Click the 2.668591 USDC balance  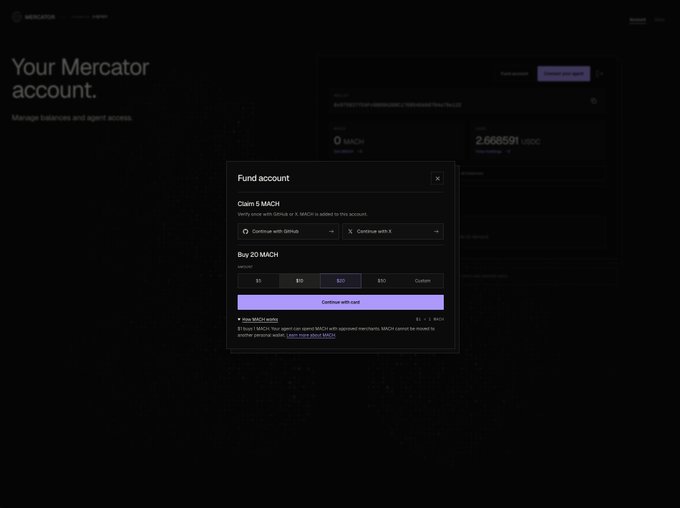pyautogui.click(x=508, y=141)
